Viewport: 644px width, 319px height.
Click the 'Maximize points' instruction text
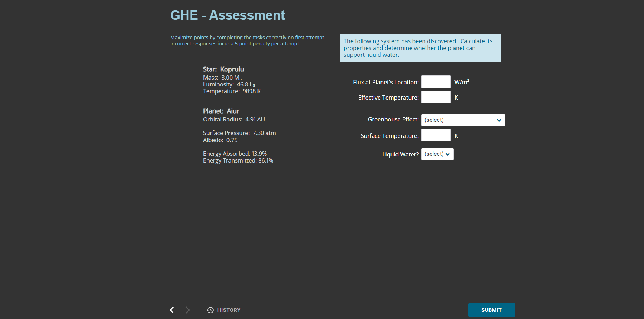click(248, 40)
